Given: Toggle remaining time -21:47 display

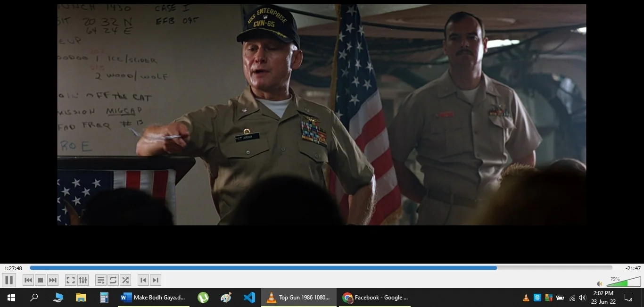Looking at the screenshot, I should tap(633, 268).
